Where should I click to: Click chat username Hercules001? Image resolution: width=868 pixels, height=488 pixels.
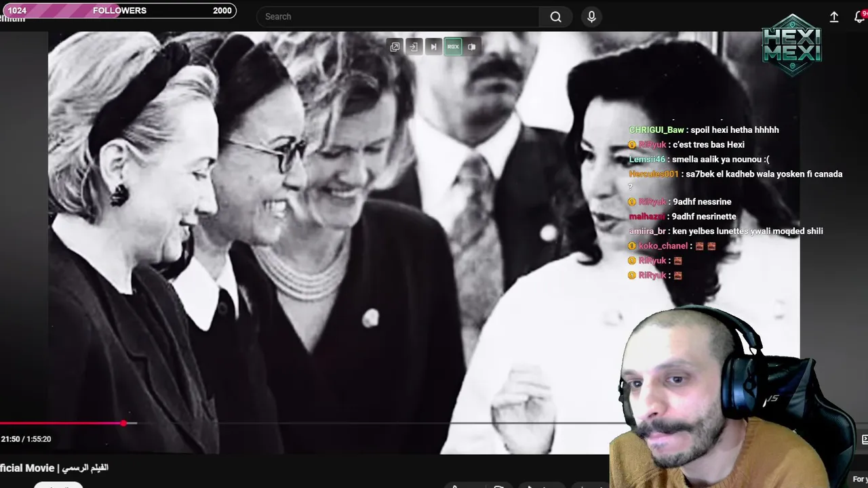coord(654,174)
